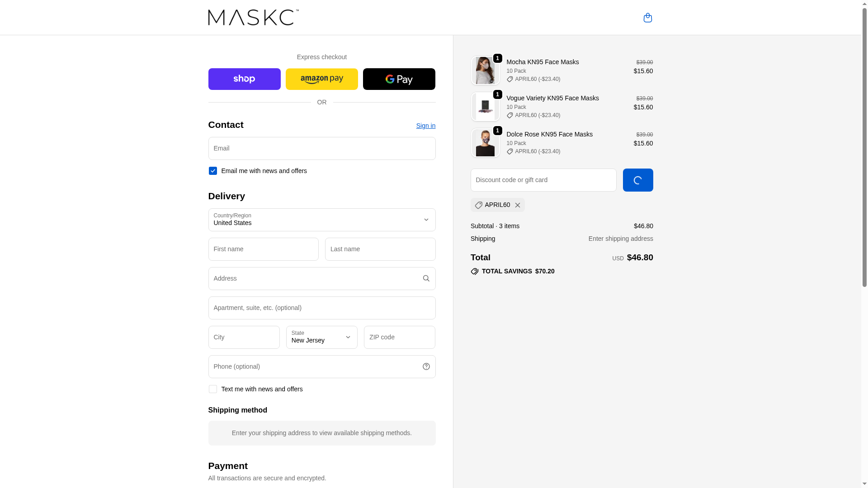Focus the ZIP code field

(399, 337)
